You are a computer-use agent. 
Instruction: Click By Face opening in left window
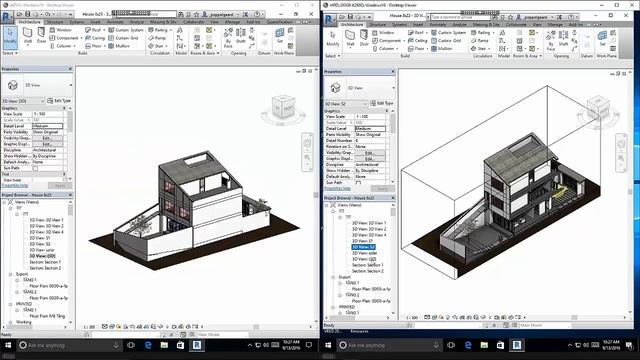[x=228, y=38]
